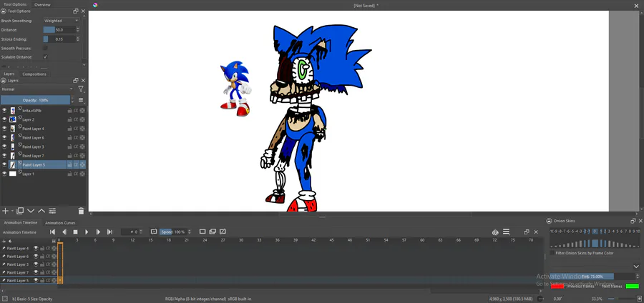The width and height of the screenshot is (644, 303).
Task: Click the Add Layer plus button
Action: 5,211
